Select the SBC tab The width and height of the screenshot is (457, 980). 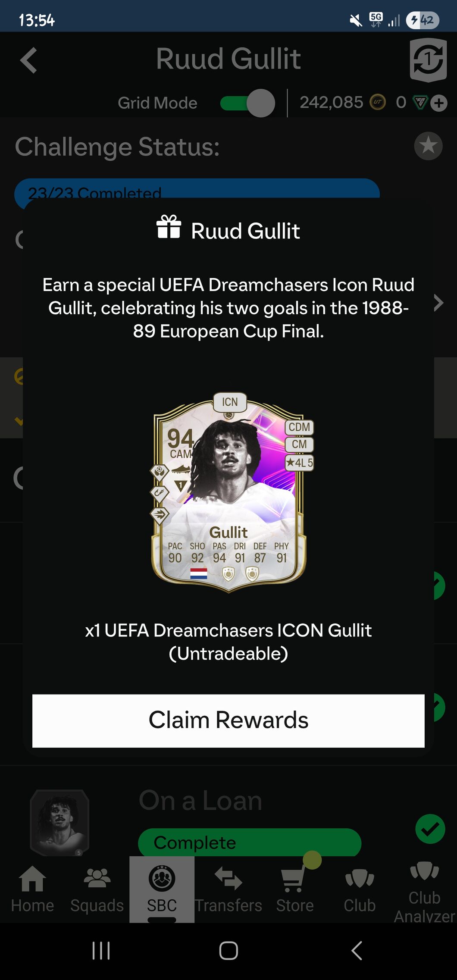[x=162, y=889]
